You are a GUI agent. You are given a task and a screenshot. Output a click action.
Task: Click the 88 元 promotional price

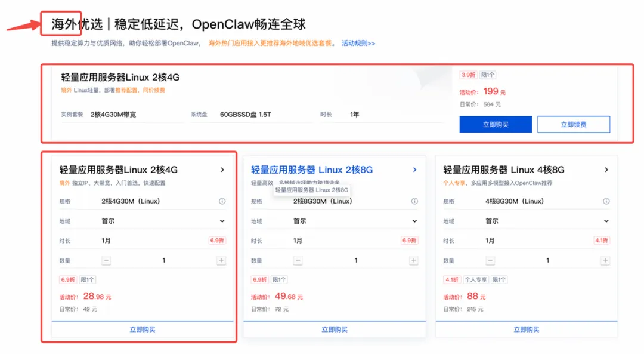(476, 296)
